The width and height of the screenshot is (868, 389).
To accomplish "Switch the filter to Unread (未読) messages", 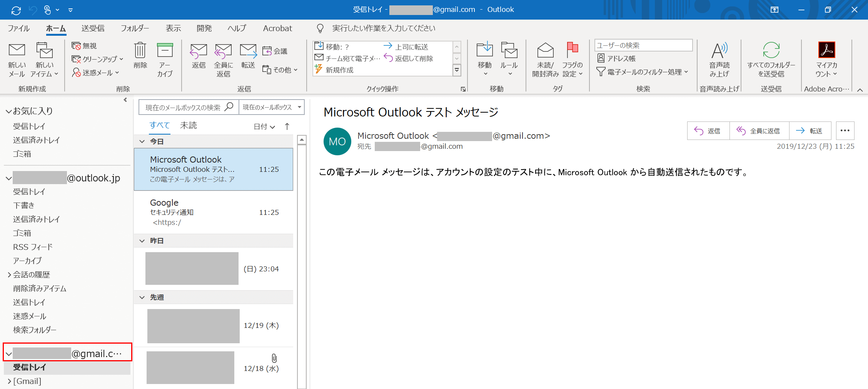I will [x=189, y=126].
